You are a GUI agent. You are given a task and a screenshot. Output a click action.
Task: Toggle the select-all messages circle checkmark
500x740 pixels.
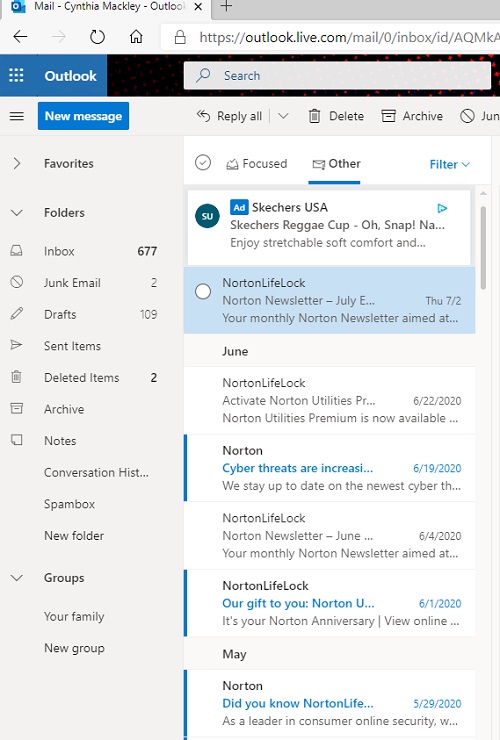tap(203, 162)
